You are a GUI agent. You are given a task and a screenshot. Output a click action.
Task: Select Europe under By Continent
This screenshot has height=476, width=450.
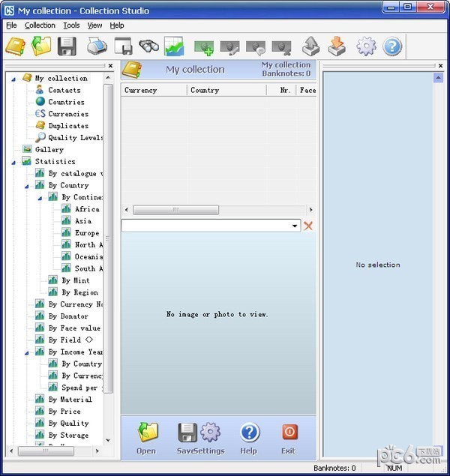87,233
